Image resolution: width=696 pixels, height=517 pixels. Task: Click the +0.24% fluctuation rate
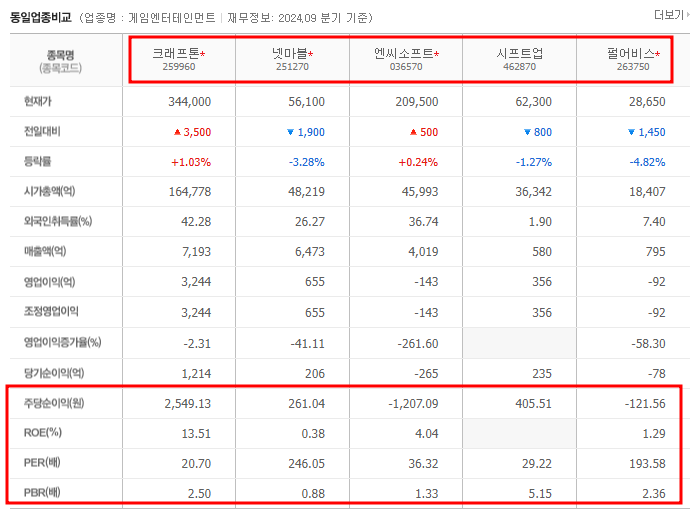tap(418, 162)
